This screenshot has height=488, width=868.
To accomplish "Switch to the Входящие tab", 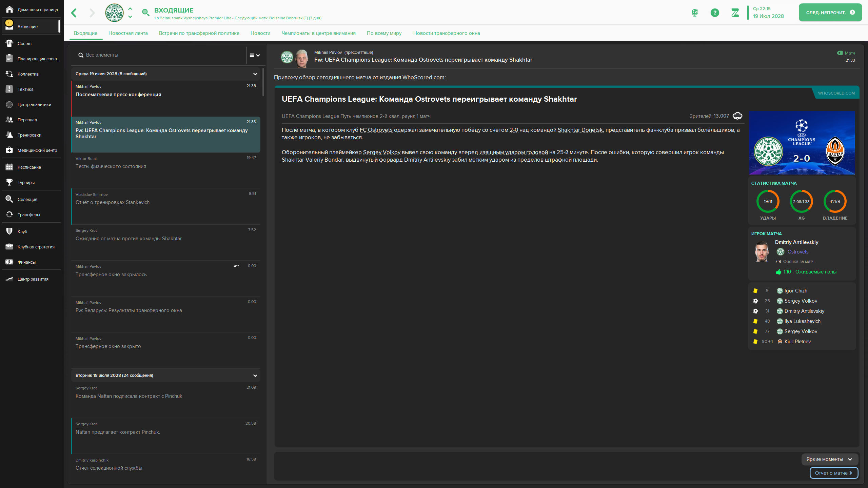I will 85,33.
